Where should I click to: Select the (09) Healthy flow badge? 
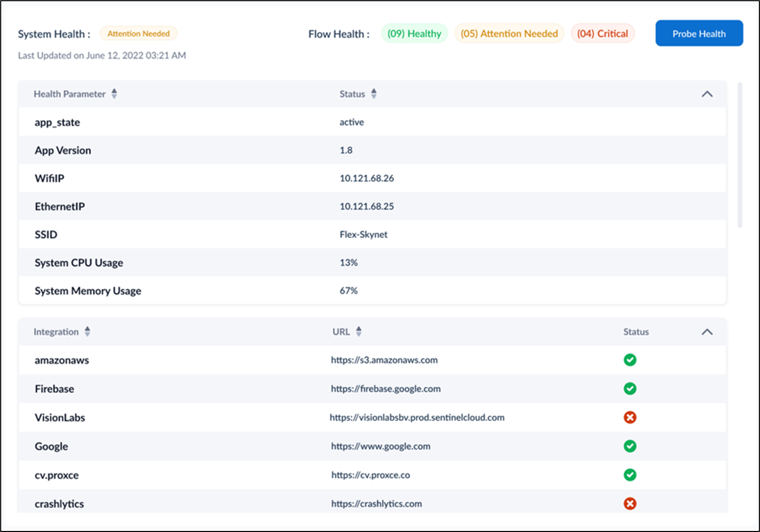click(x=414, y=34)
